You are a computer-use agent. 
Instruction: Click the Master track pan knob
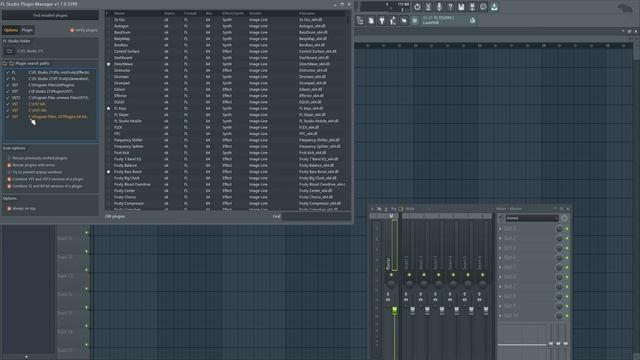pyautogui.click(x=391, y=283)
